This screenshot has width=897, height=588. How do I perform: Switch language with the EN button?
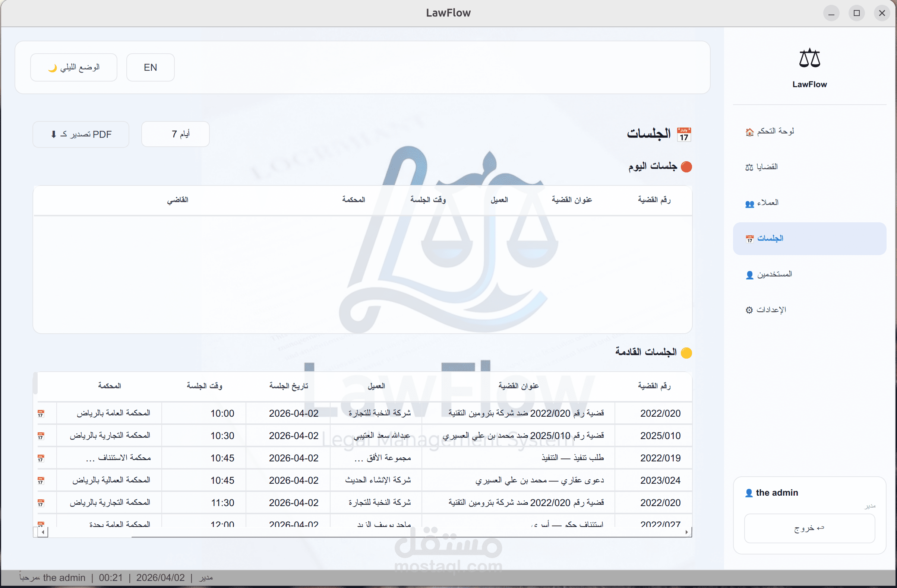(151, 67)
